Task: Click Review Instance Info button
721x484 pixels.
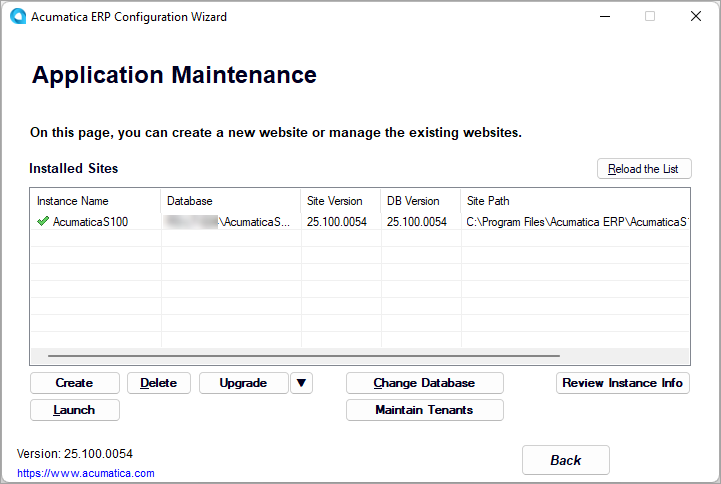Action: click(x=623, y=383)
